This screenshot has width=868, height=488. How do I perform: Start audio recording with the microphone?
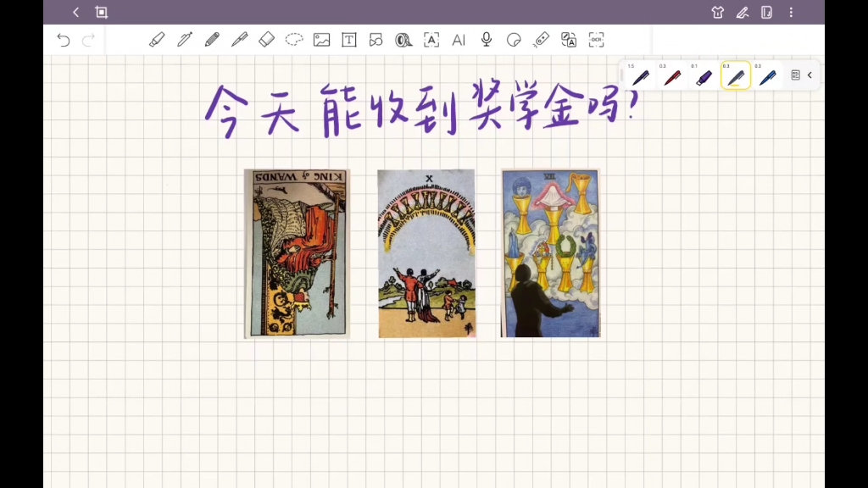[486, 40]
